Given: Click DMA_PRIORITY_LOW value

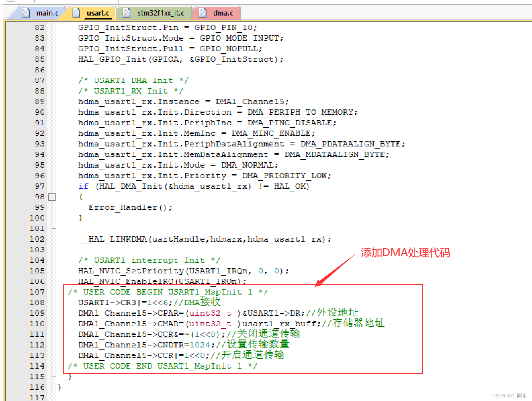Looking at the screenshot, I should pos(285,176).
